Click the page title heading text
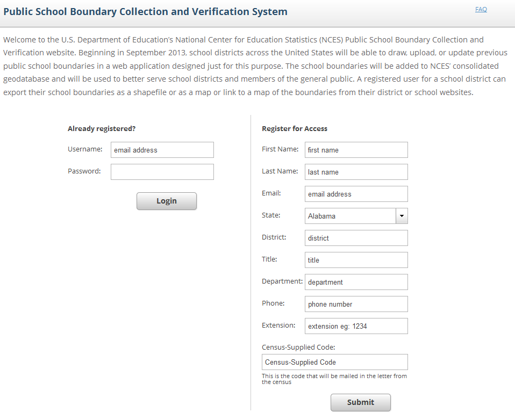The height and width of the screenshot is (420, 515). (x=145, y=11)
